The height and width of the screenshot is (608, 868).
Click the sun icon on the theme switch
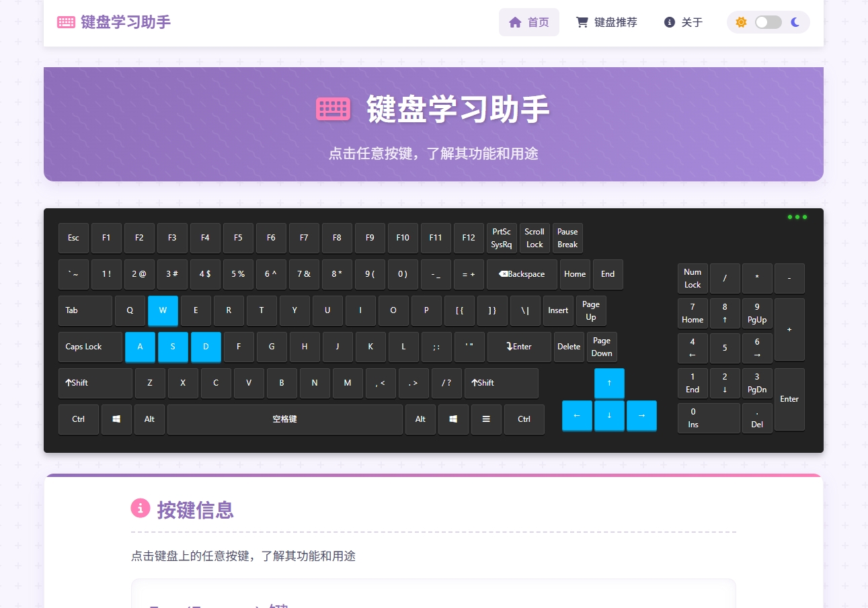(741, 22)
